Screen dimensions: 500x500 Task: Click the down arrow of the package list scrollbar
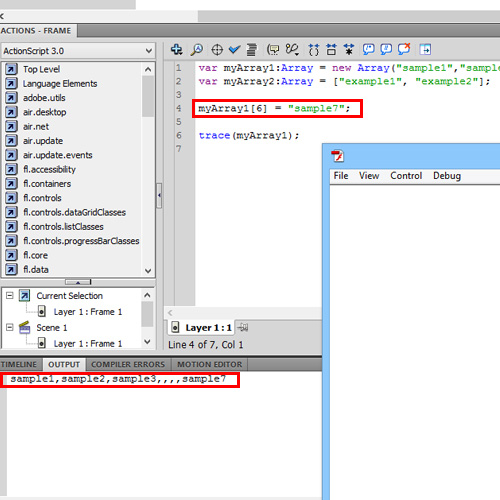pos(148,271)
